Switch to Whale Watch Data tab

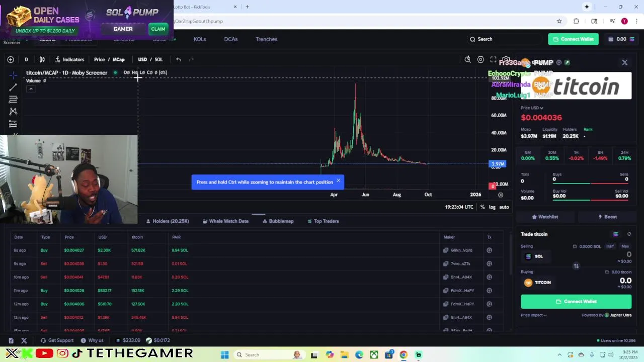click(x=225, y=221)
